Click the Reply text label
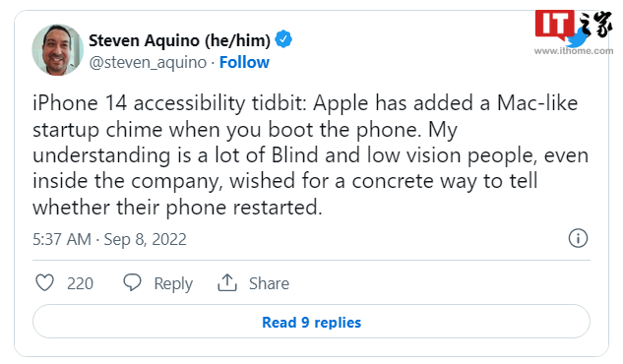 click(173, 283)
